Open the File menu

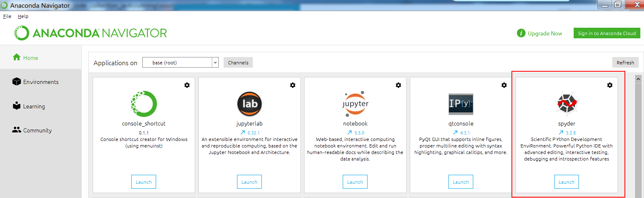[x=7, y=16]
